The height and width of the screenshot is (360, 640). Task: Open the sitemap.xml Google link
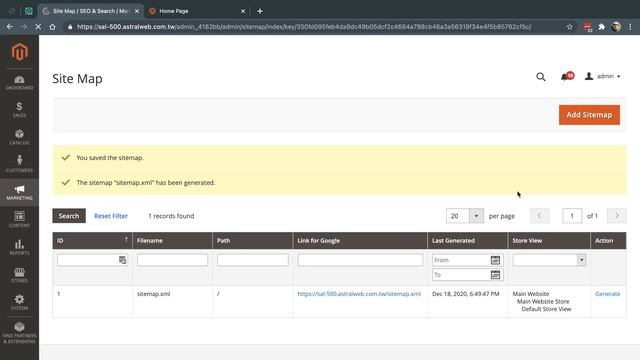[359, 294]
